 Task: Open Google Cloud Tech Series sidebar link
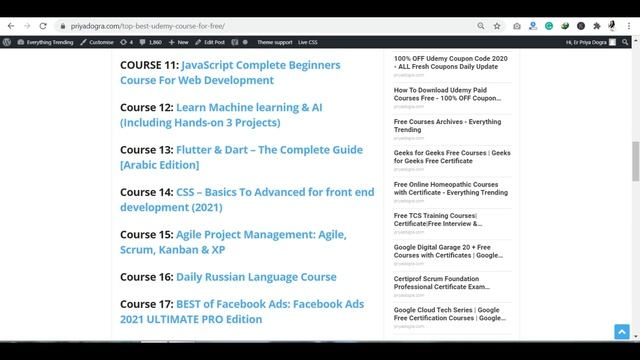tap(450, 314)
